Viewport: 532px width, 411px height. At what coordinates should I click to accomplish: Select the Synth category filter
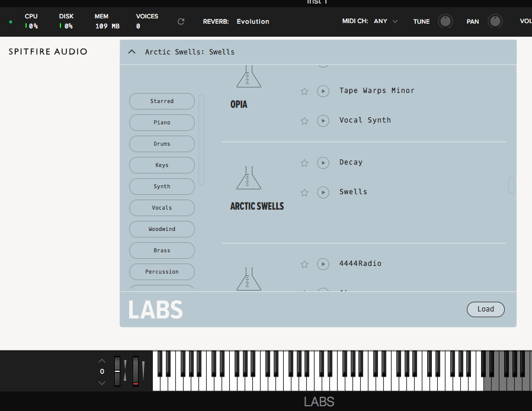pos(161,186)
